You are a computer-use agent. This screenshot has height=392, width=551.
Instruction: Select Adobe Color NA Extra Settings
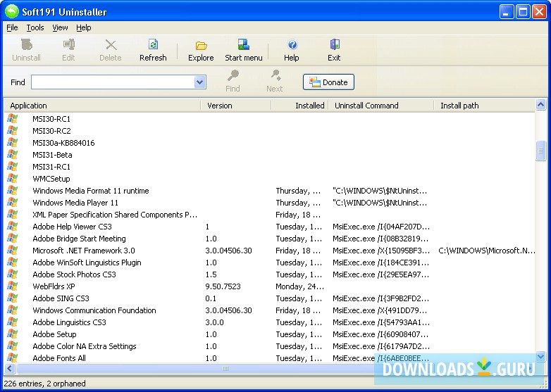(x=85, y=346)
